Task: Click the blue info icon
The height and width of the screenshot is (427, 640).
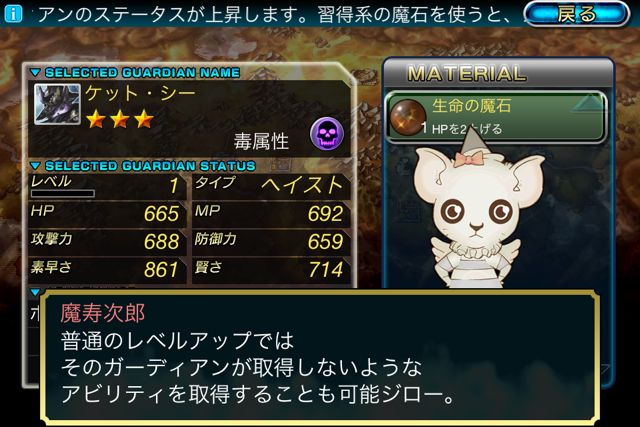Action: point(13,14)
